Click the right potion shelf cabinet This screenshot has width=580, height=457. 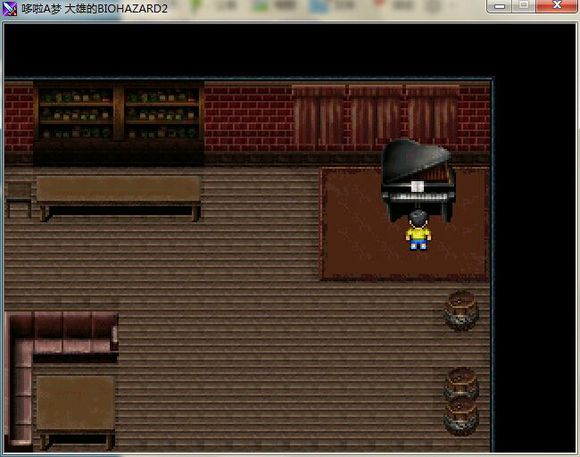[161, 112]
